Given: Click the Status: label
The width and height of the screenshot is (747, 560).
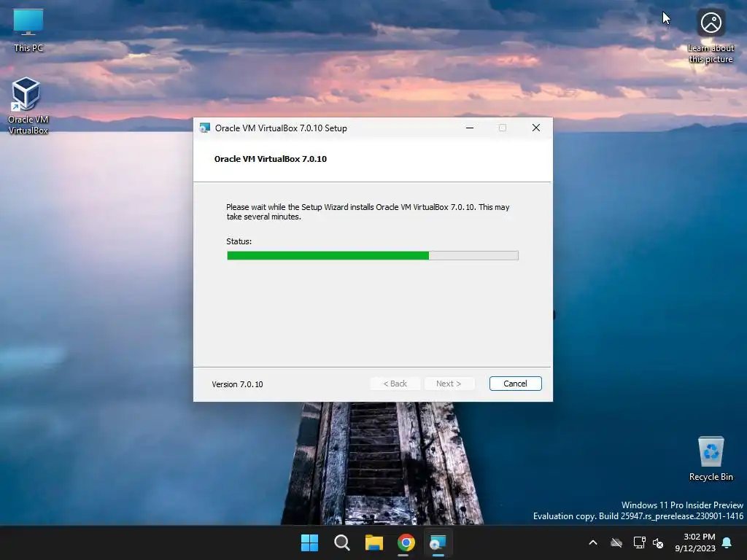Looking at the screenshot, I should point(239,241).
